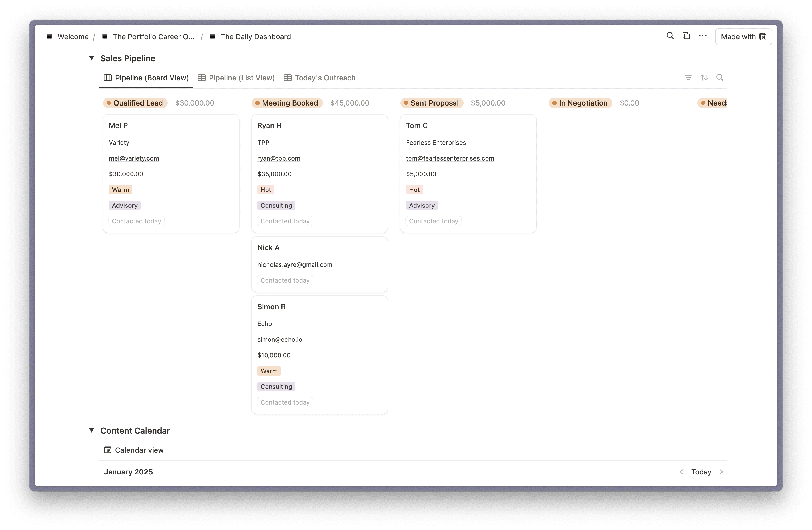This screenshot has width=812, height=530.
Task: Open mel@variety.com email link
Action: [x=134, y=158]
